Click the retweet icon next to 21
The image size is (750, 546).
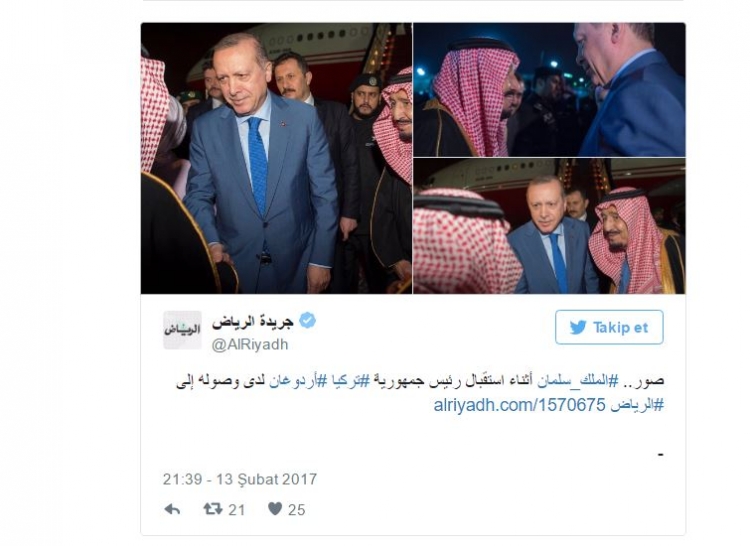[x=213, y=509]
